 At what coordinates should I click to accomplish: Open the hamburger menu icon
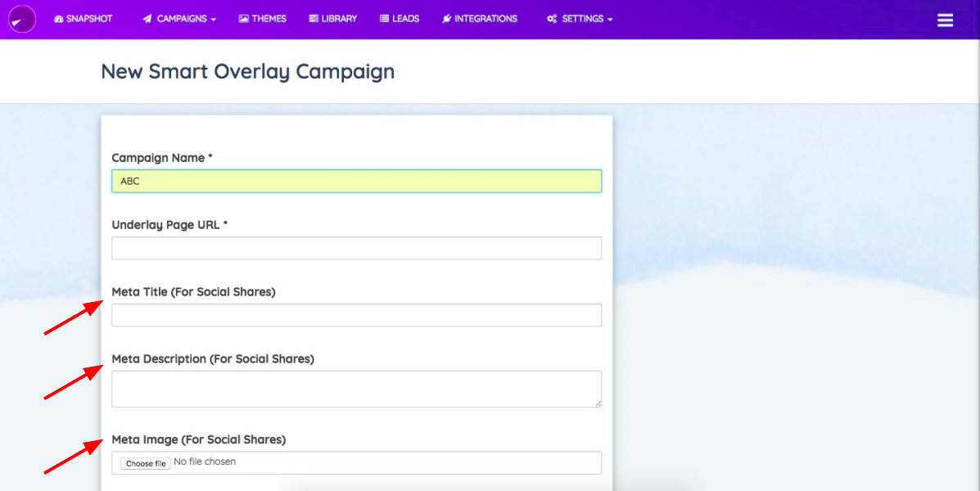click(x=945, y=20)
